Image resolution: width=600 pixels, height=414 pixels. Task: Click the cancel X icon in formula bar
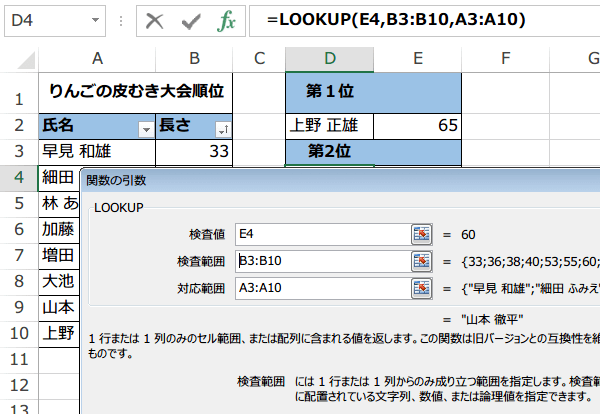(x=155, y=21)
